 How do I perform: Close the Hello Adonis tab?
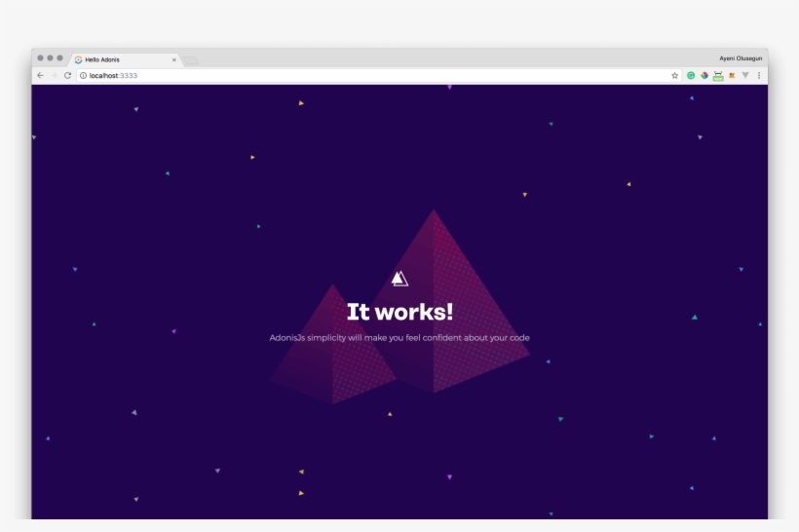(x=173, y=59)
